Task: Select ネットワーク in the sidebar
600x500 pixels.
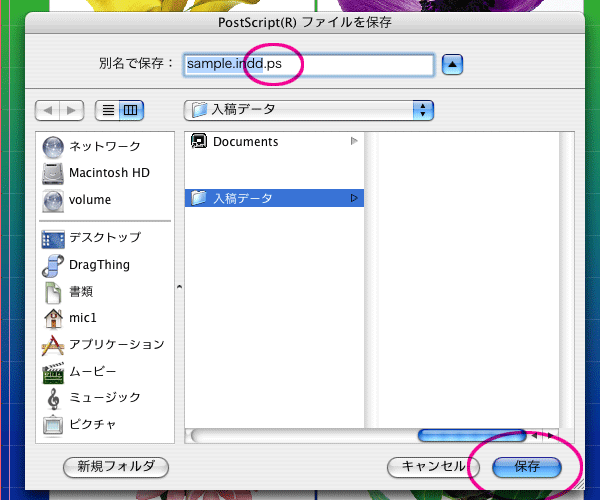Action: 104,147
